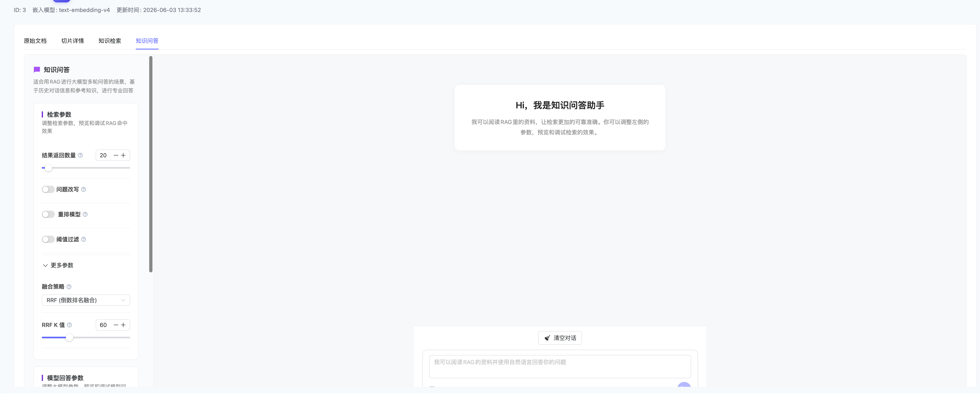Viewport: 980px width, 399px height.
Task: Open help icon next to 阈值过滤
Action: 84,239
